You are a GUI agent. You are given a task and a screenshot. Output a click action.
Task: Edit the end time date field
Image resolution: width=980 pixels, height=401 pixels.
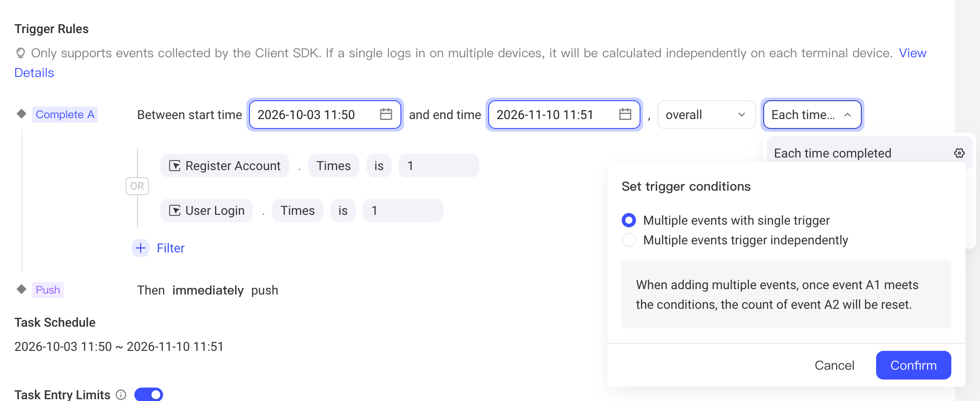coord(564,115)
